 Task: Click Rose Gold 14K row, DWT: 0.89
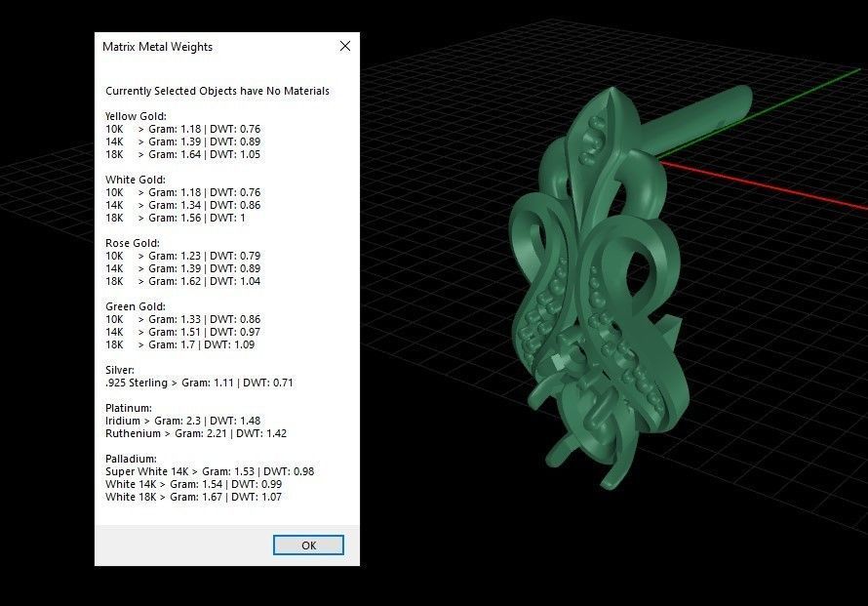coord(182,268)
